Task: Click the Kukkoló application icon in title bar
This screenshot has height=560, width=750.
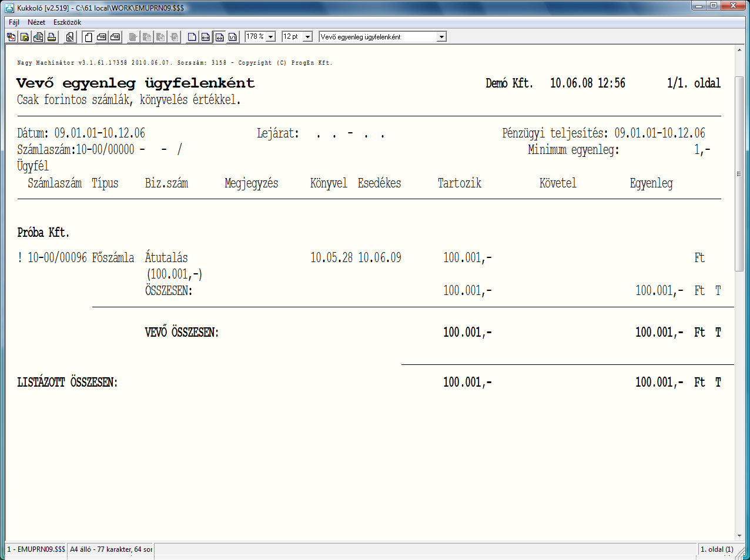Action: [9, 8]
